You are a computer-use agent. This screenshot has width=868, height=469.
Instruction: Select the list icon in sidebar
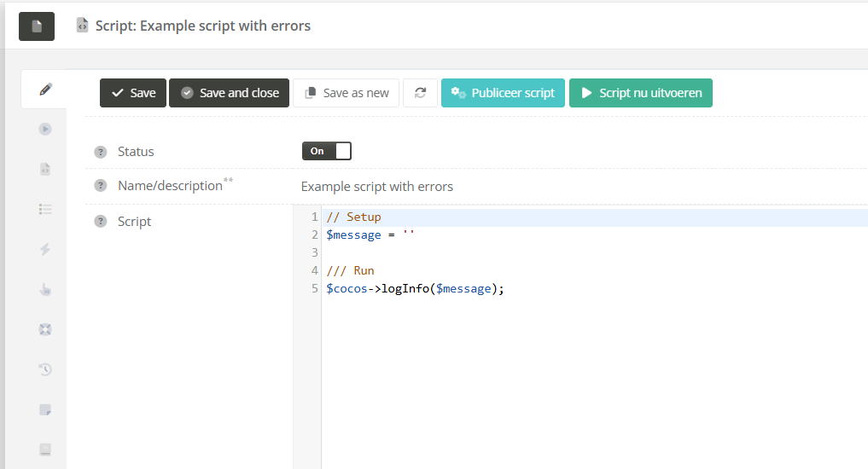(45, 209)
